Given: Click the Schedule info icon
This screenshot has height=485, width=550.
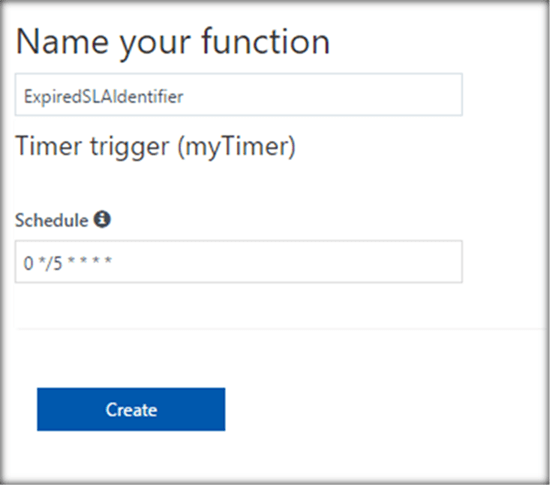Looking at the screenshot, I should pos(102,220).
